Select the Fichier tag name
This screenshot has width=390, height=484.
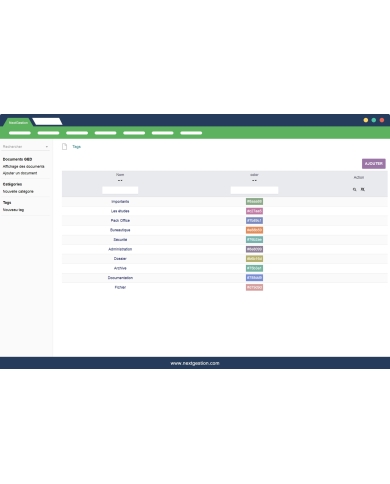[x=120, y=287]
